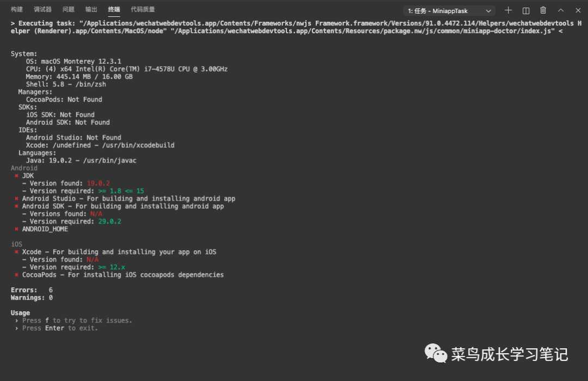Add a new terminal with plus icon

(508, 10)
